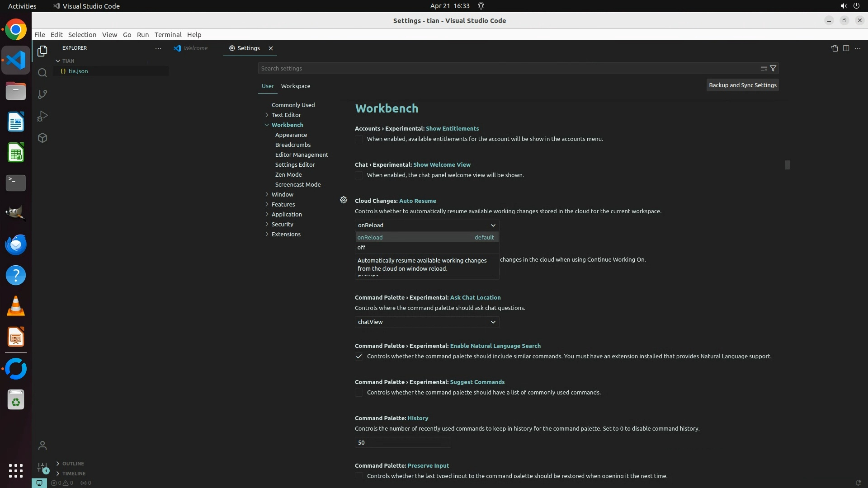868x488 pixels.
Task: Select the 'off' option in dropdown list
Action: click(362, 247)
